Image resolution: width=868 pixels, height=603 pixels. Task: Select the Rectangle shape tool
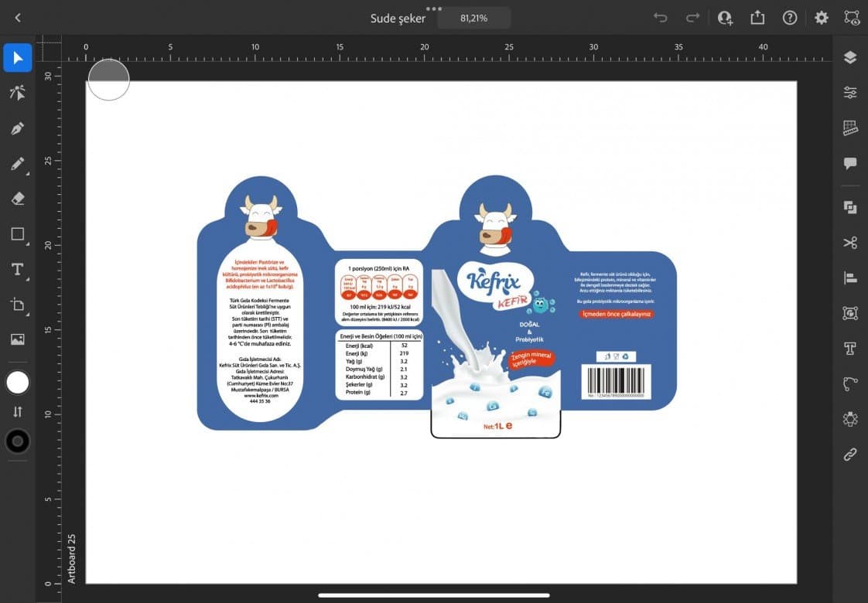click(x=18, y=234)
